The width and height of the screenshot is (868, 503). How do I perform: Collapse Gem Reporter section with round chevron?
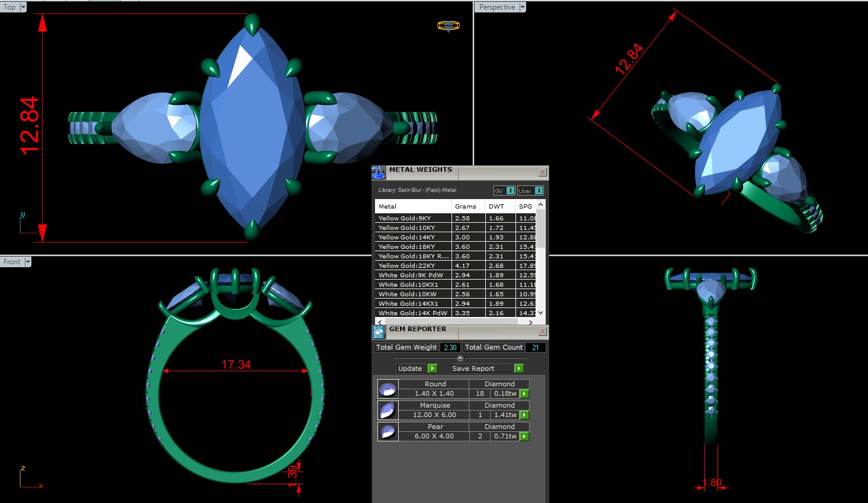(x=460, y=358)
